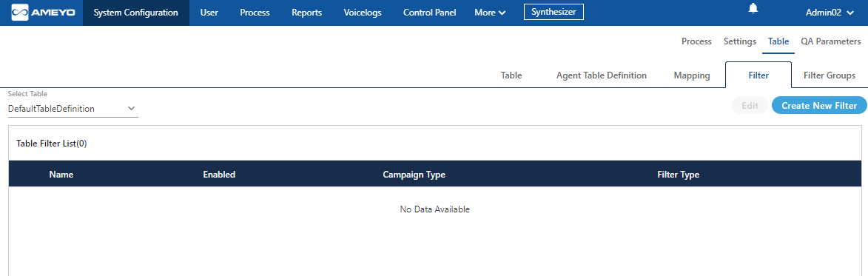Screen dimensions: 868x276
Task: Switch to the Process sub-tab
Action: point(696,41)
